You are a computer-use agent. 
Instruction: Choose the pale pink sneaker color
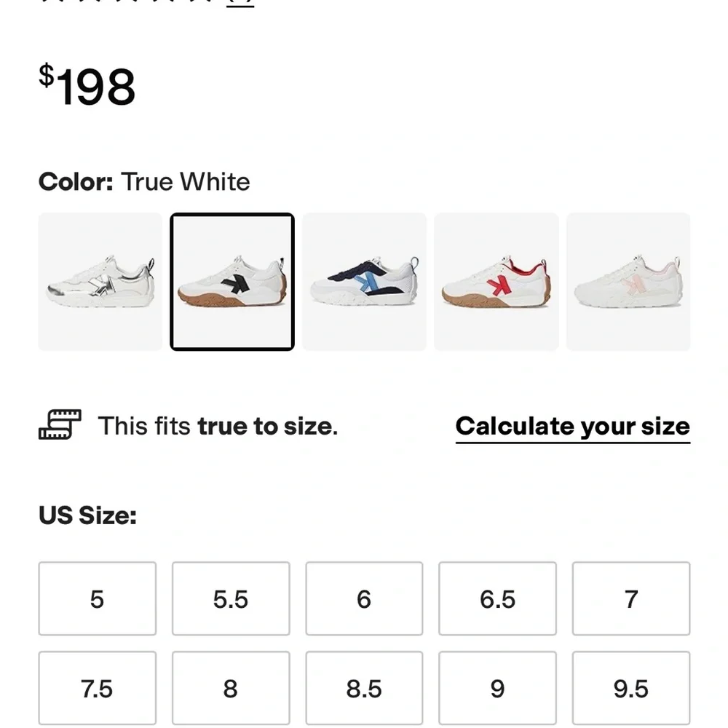click(628, 282)
